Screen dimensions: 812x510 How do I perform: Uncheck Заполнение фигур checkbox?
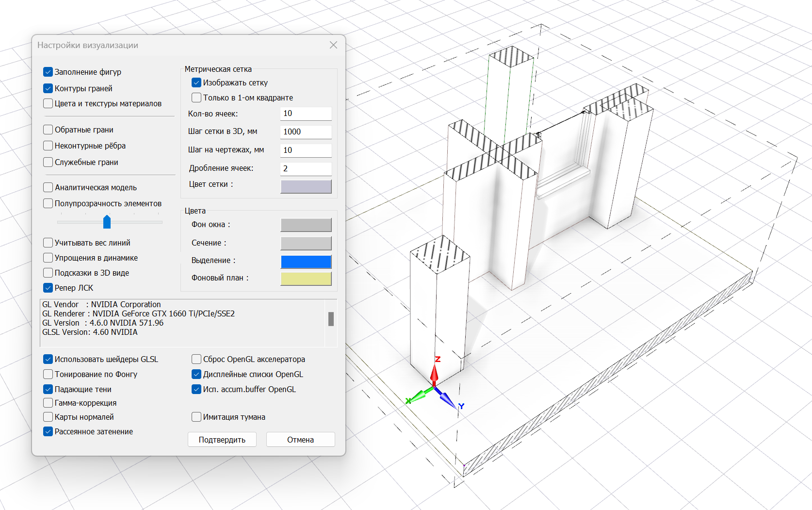tap(48, 72)
